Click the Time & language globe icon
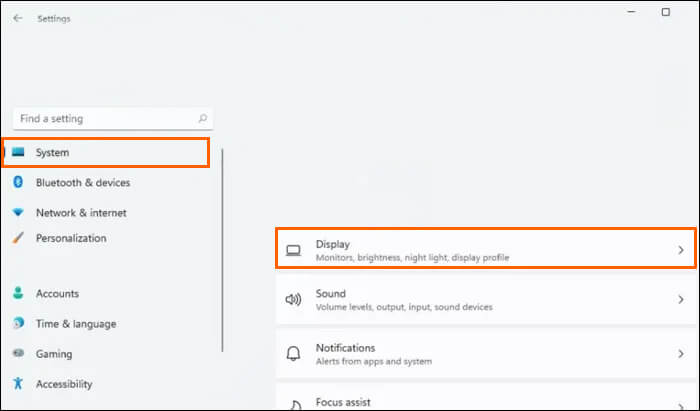This screenshot has height=411, width=700. (x=18, y=323)
